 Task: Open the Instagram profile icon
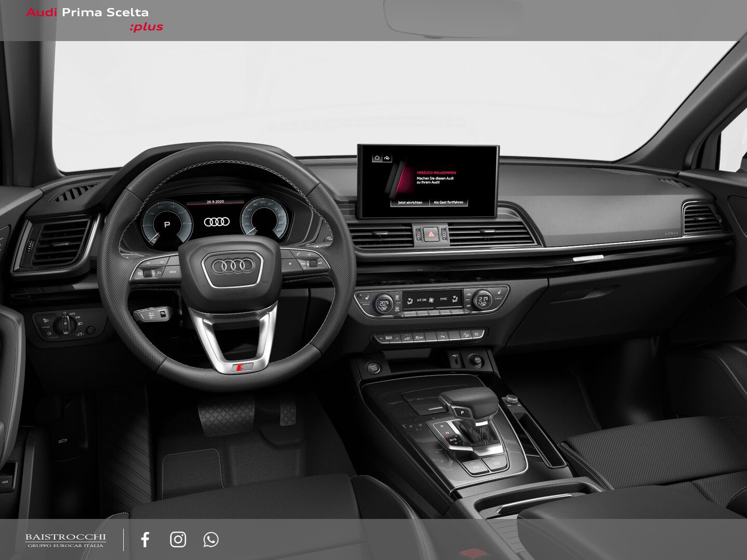coord(178,539)
